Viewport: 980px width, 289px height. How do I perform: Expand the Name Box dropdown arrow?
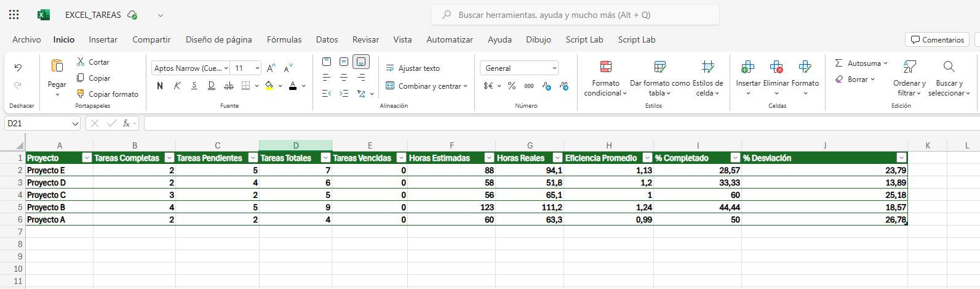tap(75, 124)
